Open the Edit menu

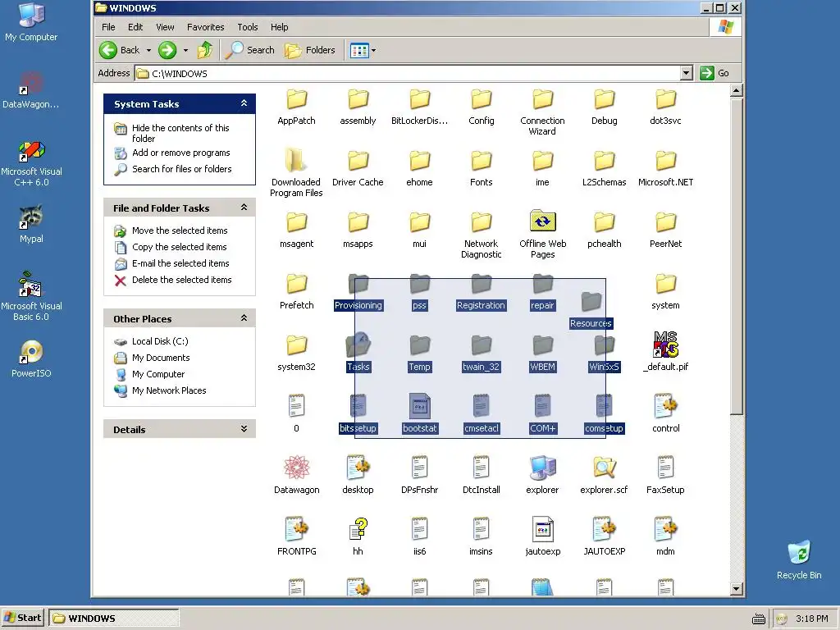(x=135, y=27)
